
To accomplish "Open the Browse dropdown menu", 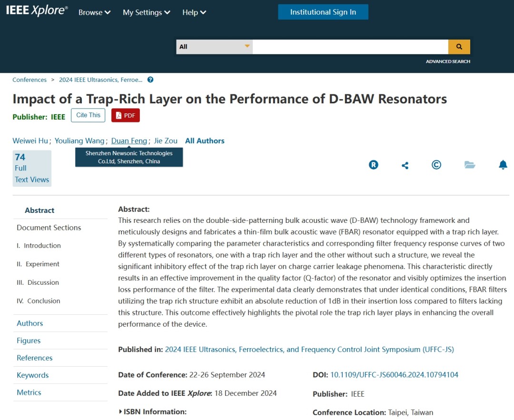I will pos(94,12).
